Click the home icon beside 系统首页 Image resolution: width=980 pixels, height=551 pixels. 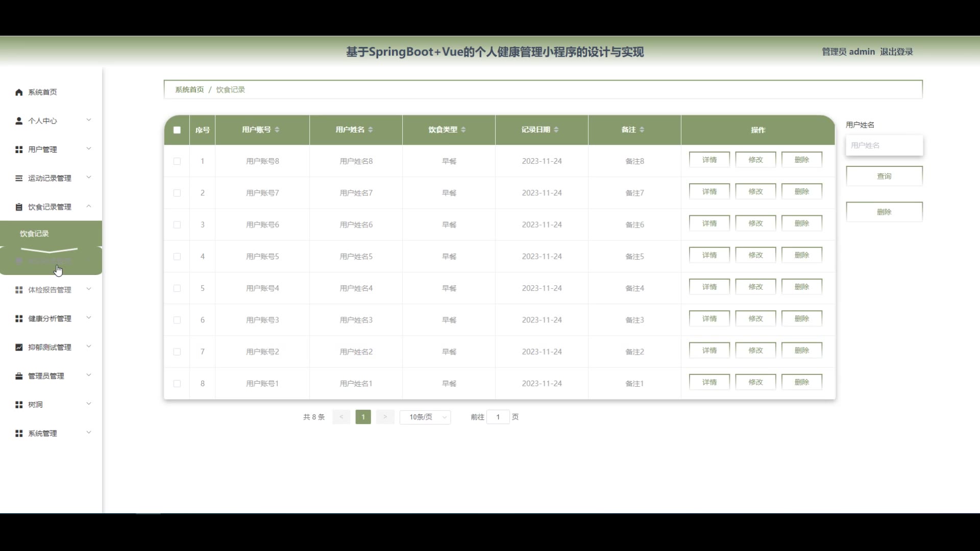click(x=19, y=92)
